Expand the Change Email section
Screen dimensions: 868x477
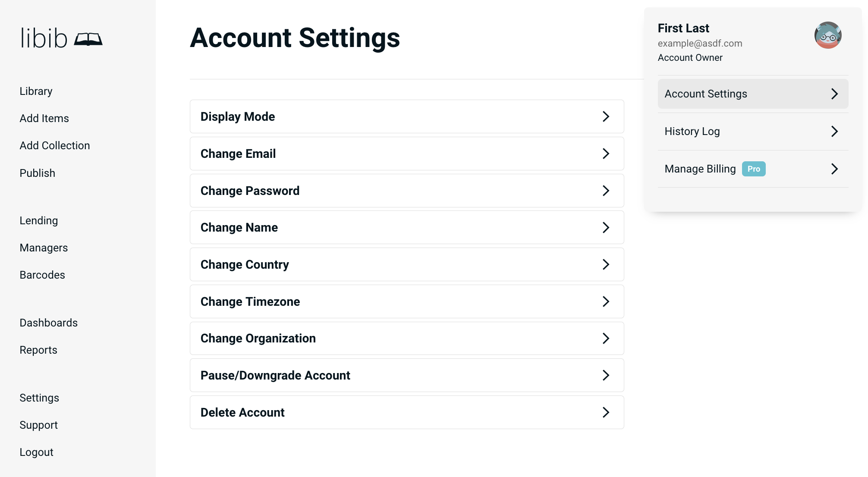[x=406, y=154]
